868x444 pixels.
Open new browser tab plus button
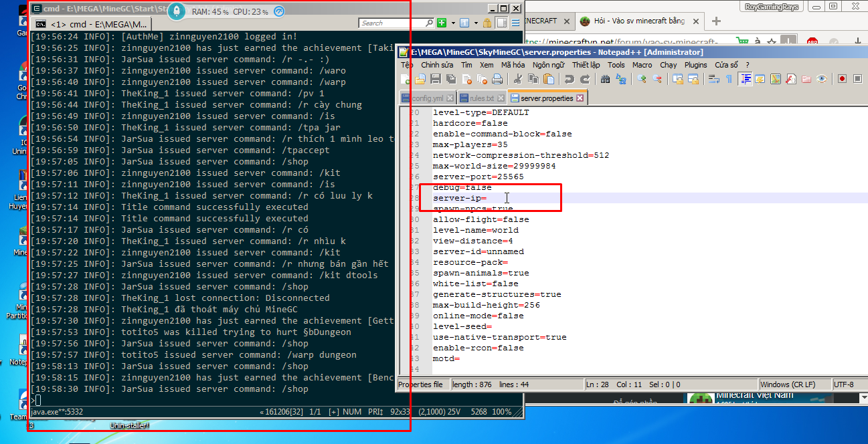coord(716,21)
